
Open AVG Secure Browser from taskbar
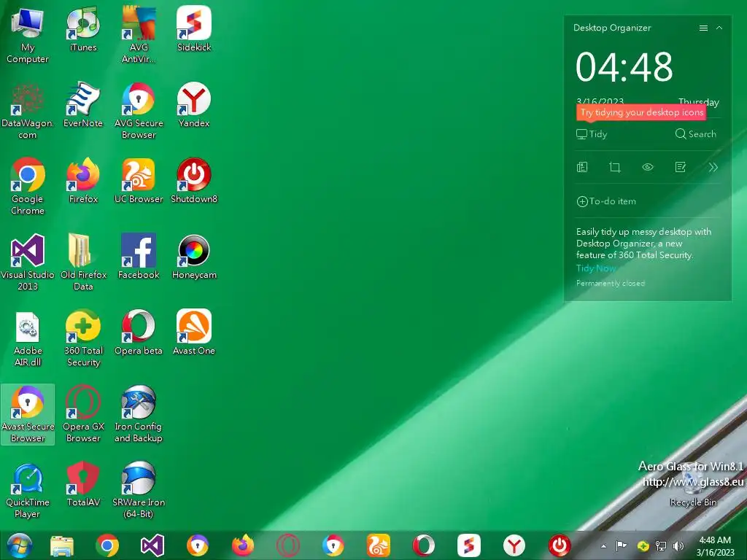[x=333, y=545]
